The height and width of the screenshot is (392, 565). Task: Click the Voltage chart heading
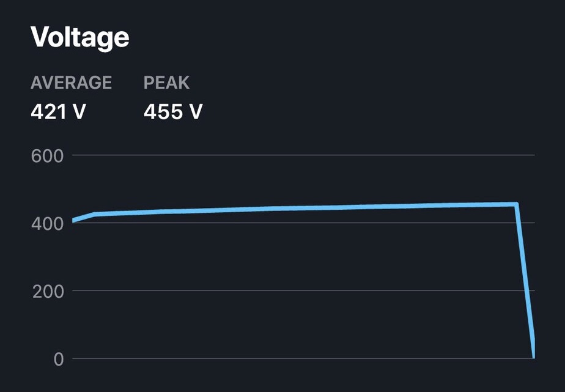pyautogui.click(x=79, y=37)
